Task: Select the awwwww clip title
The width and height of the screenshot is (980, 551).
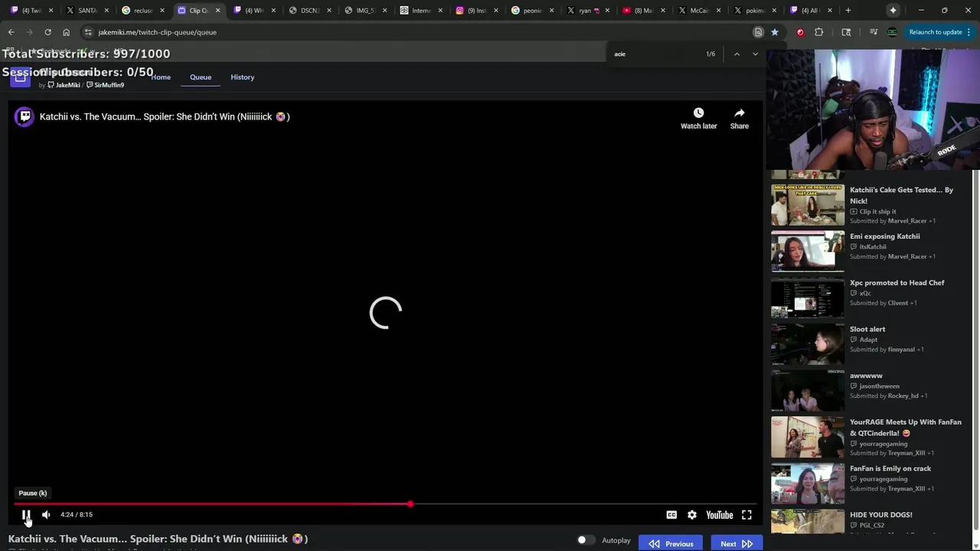Action: tap(866, 376)
